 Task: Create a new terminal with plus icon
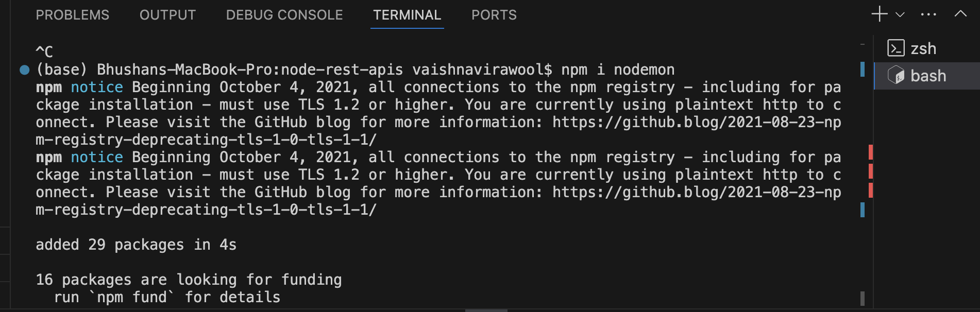[x=879, y=14]
